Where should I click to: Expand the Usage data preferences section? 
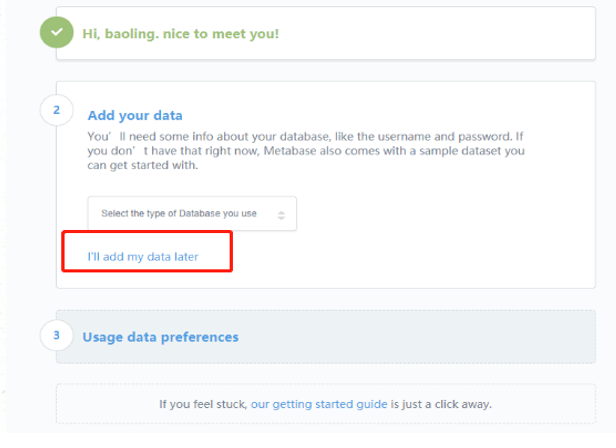tap(160, 337)
